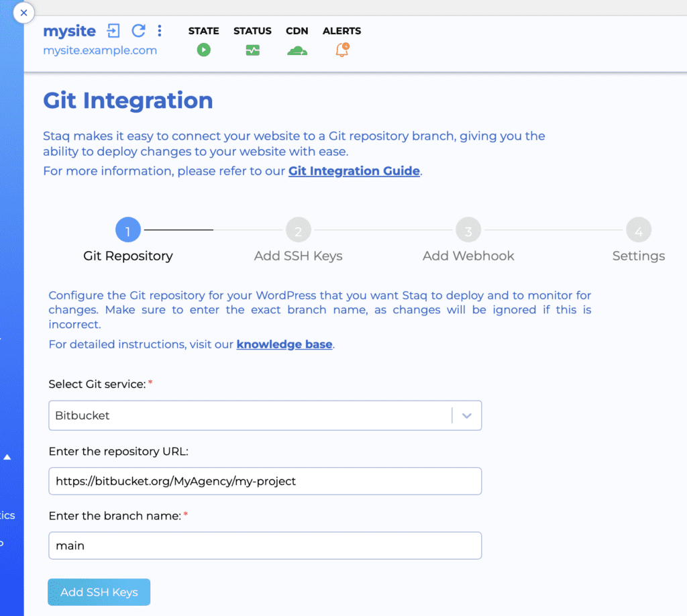Click the Add Webhook step label
The width and height of the screenshot is (687, 616).
point(468,256)
